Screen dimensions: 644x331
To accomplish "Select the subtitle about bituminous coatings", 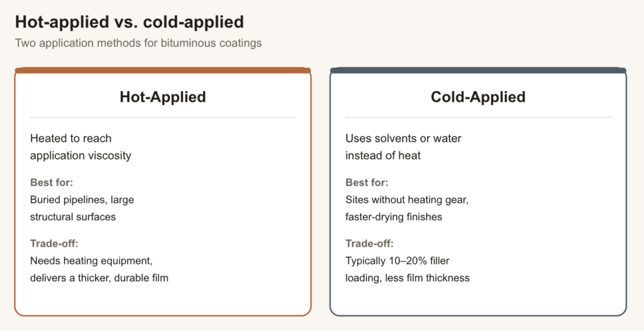I will (138, 43).
